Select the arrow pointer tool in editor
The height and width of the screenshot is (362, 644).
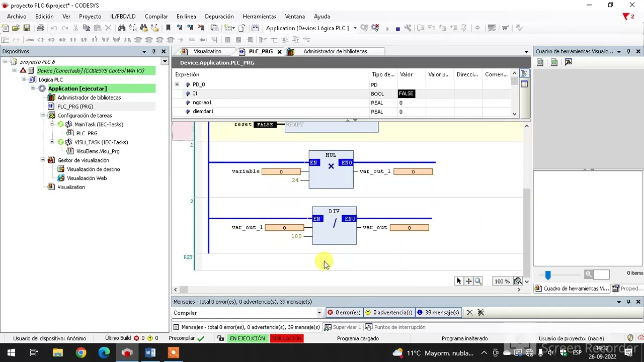point(459,281)
